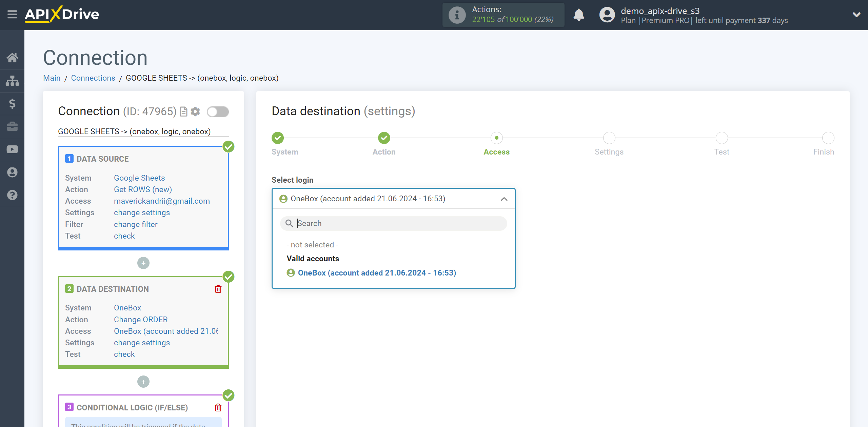The image size is (868, 427).
Task: Toggle the connection enable switch
Action: pos(218,112)
